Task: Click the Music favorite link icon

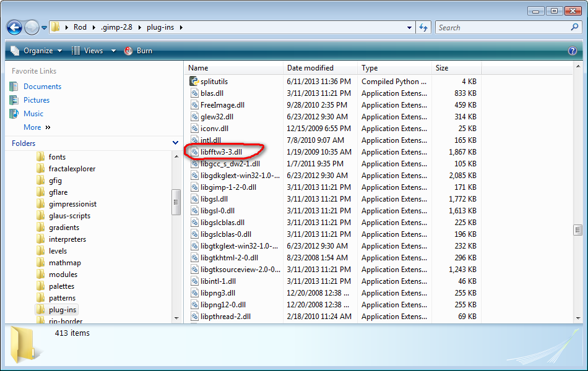Action: [14, 114]
